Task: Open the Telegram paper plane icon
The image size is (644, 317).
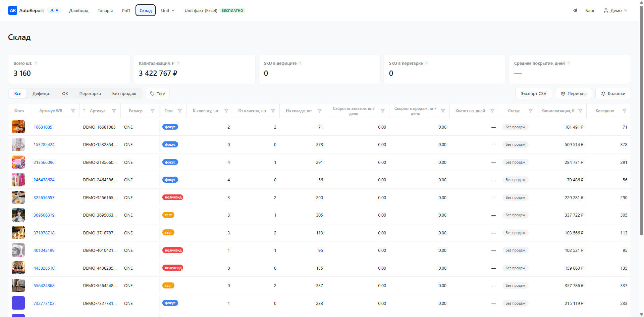Action: pos(575,10)
